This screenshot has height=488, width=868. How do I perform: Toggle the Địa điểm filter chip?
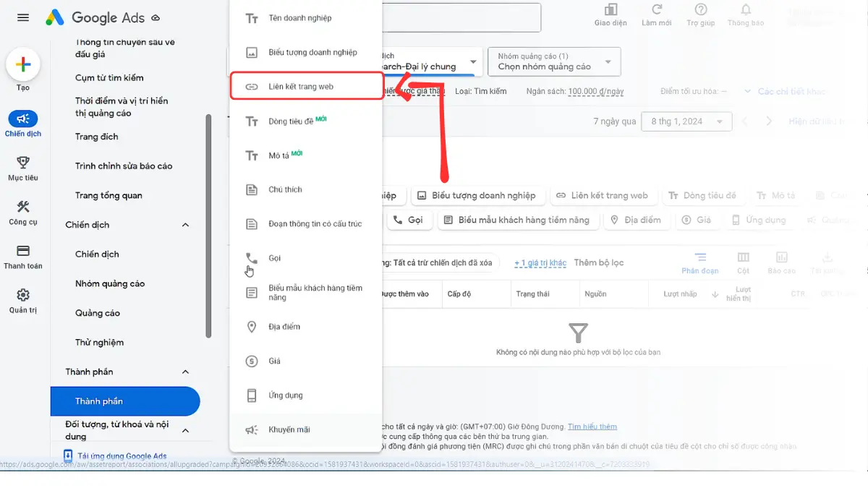pyautogui.click(x=637, y=220)
